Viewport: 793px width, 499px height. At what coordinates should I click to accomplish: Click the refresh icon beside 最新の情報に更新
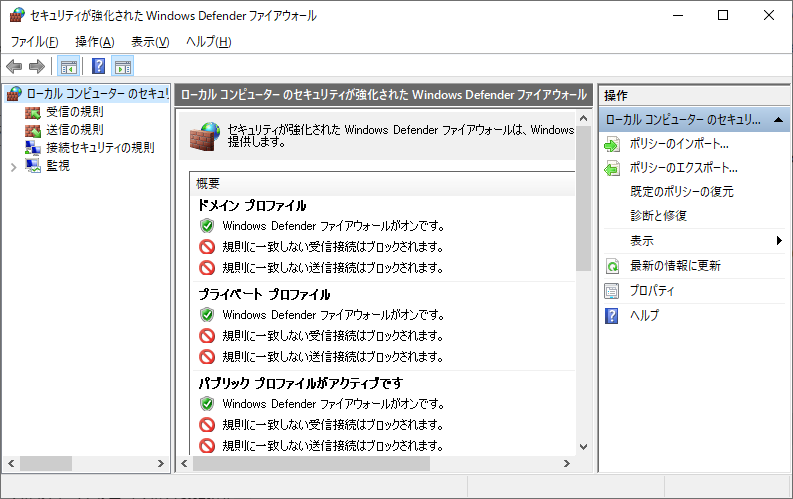[612, 266]
